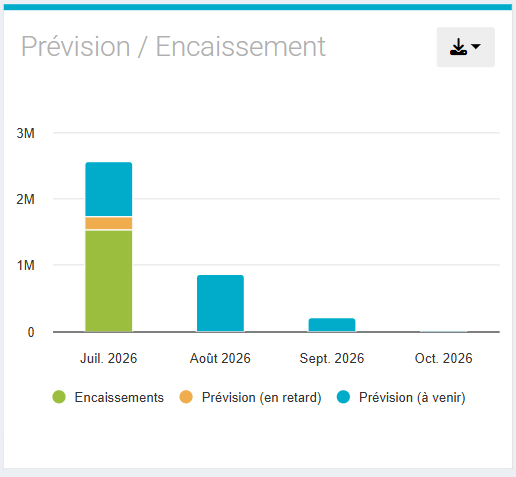This screenshot has width=516, height=477.
Task: Click the Juil. 2026 axis label
Action: 109,358
